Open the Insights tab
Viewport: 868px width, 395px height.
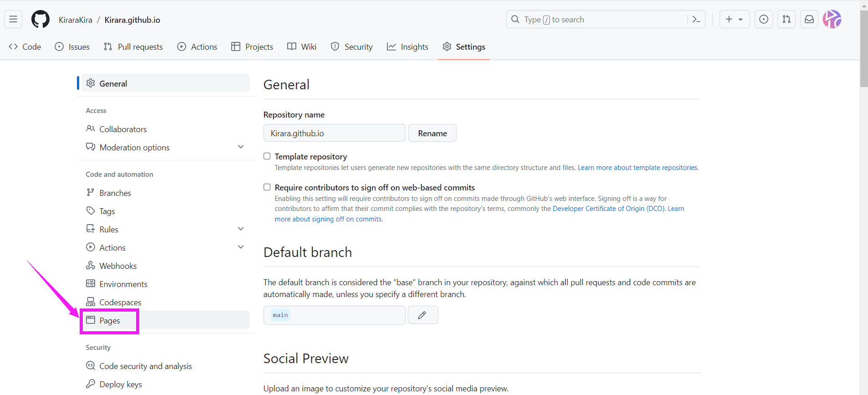point(407,46)
